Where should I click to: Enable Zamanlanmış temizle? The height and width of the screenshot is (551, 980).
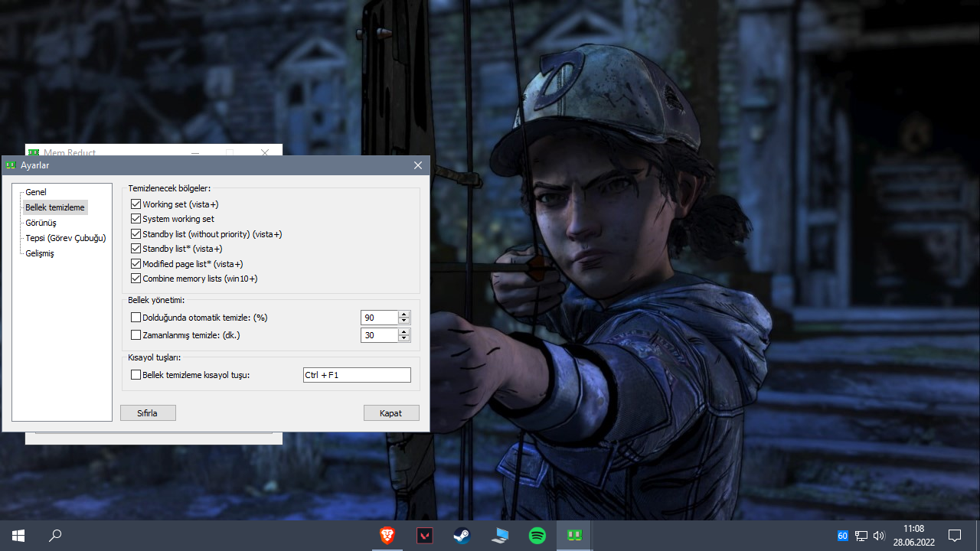click(136, 335)
